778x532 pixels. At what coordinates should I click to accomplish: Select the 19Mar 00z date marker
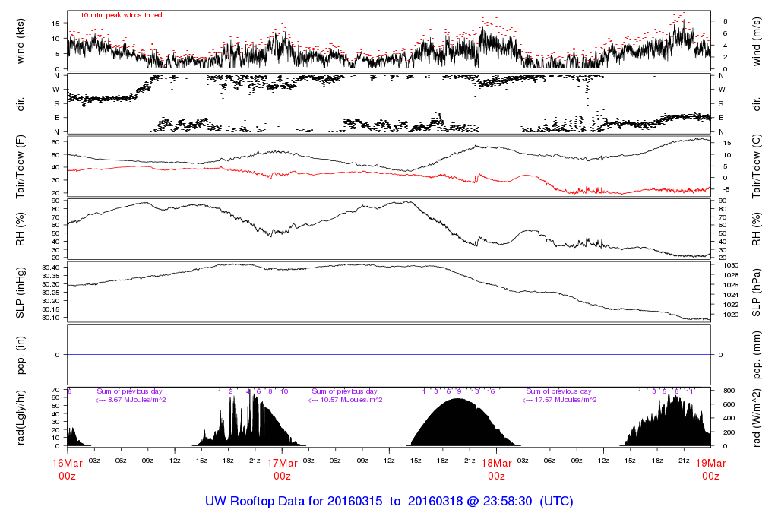pos(710,469)
